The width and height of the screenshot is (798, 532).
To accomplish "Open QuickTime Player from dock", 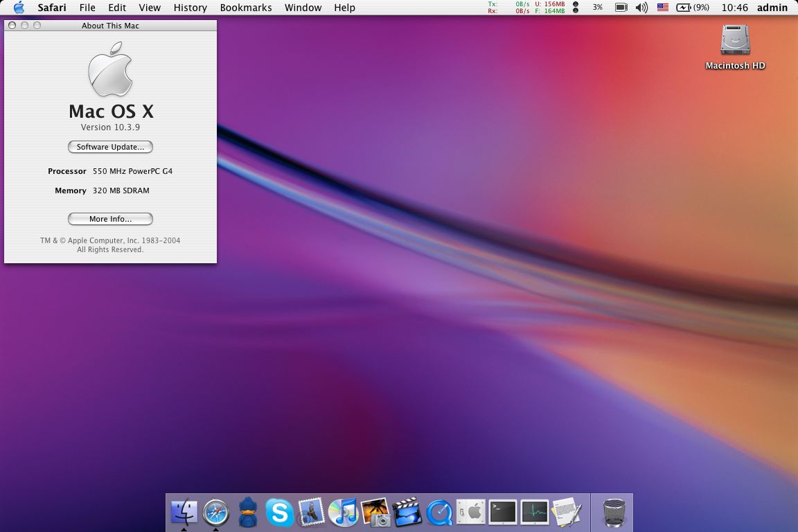I will (439, 513).
